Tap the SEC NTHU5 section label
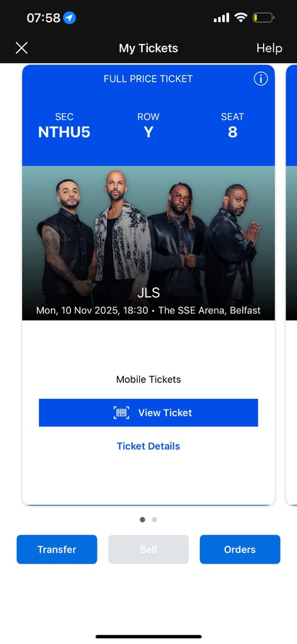Viewport: 297px width, 644px height. pyautogui.click(x=64, y=127)
